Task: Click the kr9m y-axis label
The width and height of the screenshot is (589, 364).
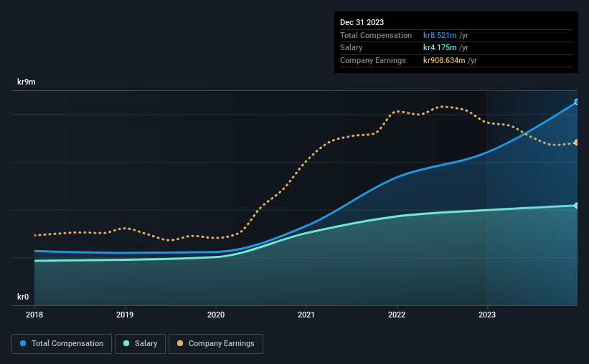Action: (x=27, y=82)
